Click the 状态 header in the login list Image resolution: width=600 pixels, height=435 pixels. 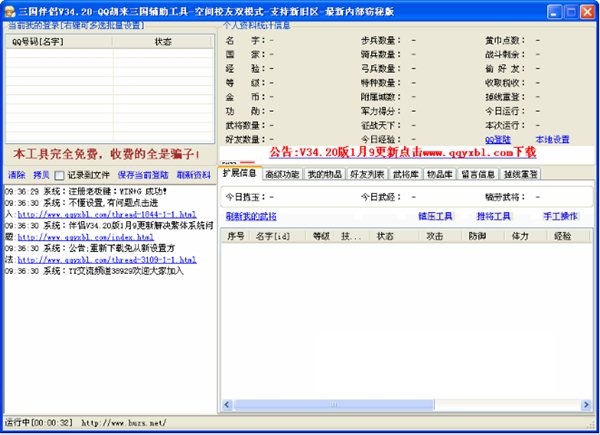pos(163,42)
